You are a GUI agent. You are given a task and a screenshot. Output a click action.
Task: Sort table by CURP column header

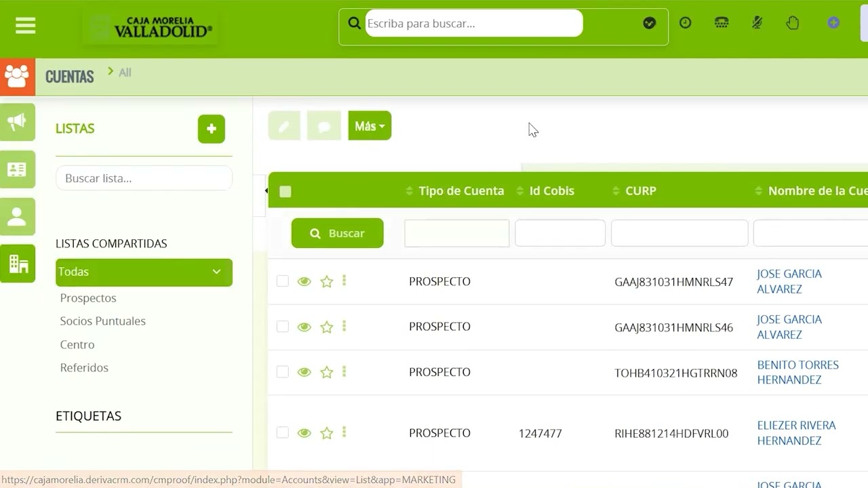coord(640,191)
